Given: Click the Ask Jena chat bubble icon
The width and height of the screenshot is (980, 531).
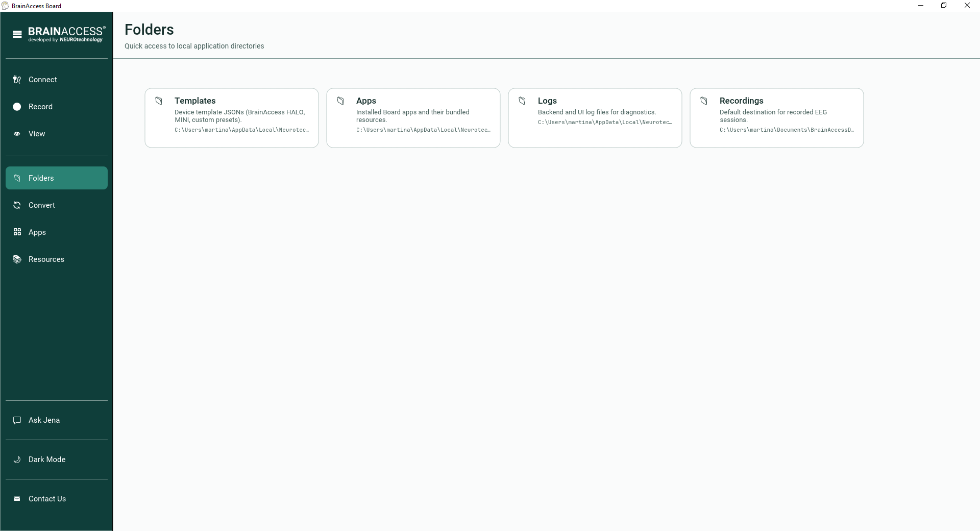Looking at the screenshot, I should click(17, 420).
